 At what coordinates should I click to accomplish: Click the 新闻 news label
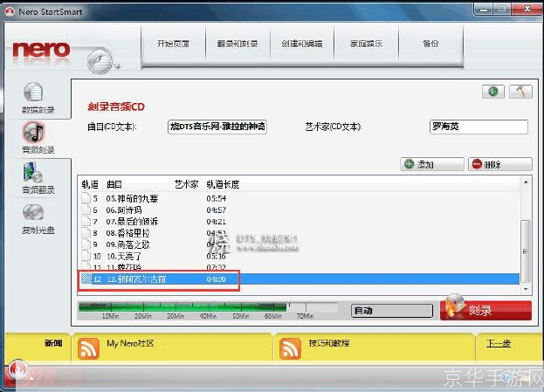(53, 343)
